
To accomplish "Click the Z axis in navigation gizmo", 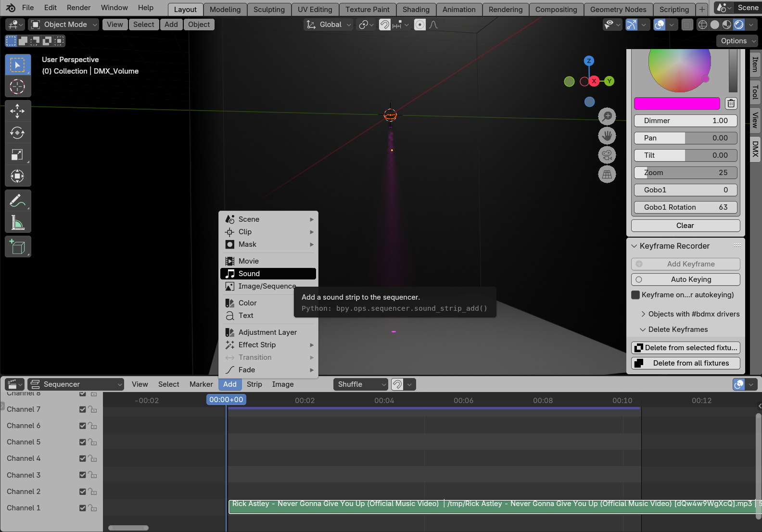I will [x=589, y=61].
